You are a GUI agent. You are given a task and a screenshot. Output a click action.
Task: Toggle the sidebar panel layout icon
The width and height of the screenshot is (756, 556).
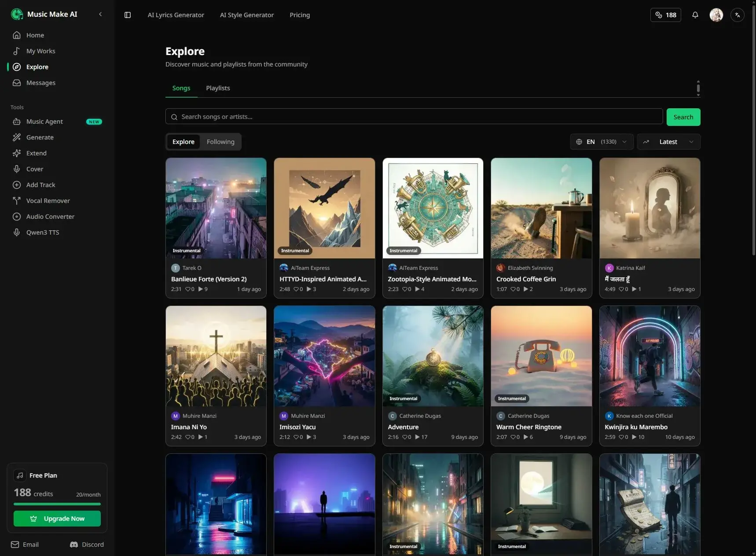coord(128,15)
